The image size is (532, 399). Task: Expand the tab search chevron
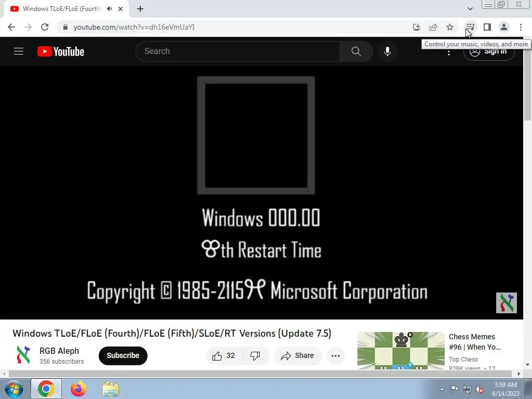[x=470, y=9]
